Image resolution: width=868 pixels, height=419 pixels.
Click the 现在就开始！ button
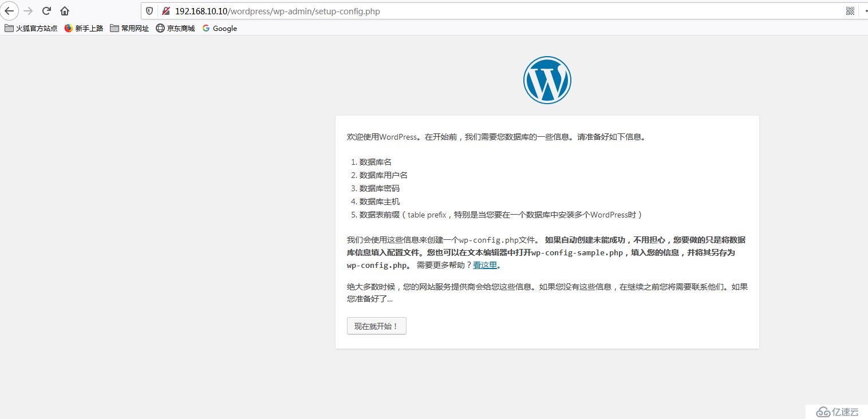[376, 326]
